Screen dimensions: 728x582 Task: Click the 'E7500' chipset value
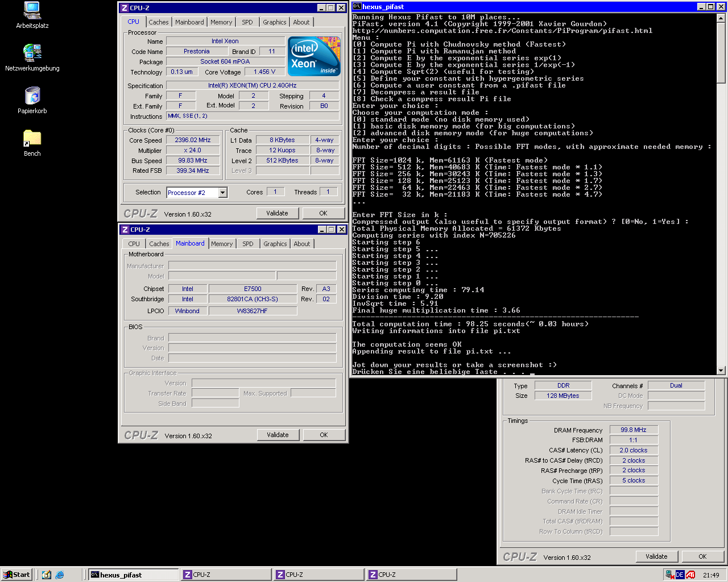(253, 289)
